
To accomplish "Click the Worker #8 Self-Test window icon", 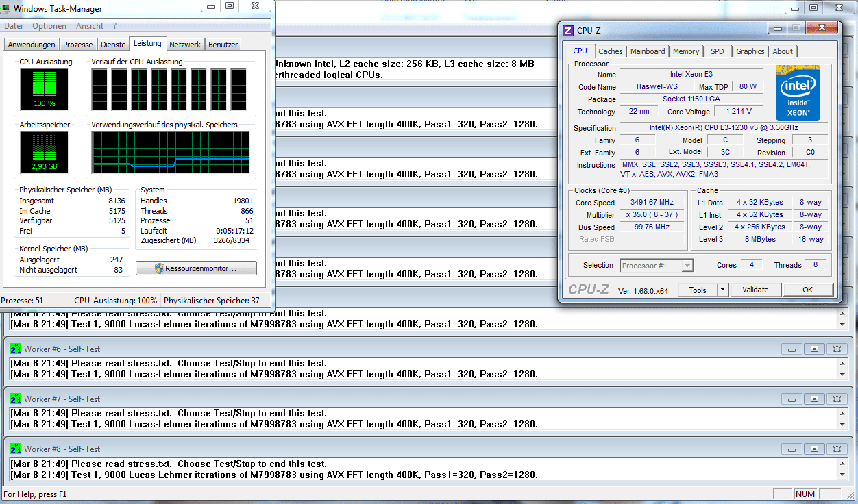I will pyautogui.click(x=16, y=449).
